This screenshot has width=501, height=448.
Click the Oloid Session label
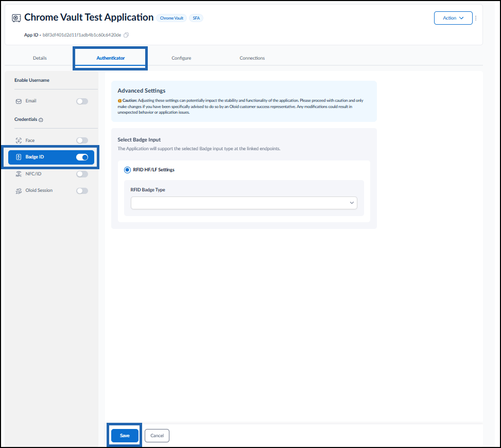coord(39,190)
